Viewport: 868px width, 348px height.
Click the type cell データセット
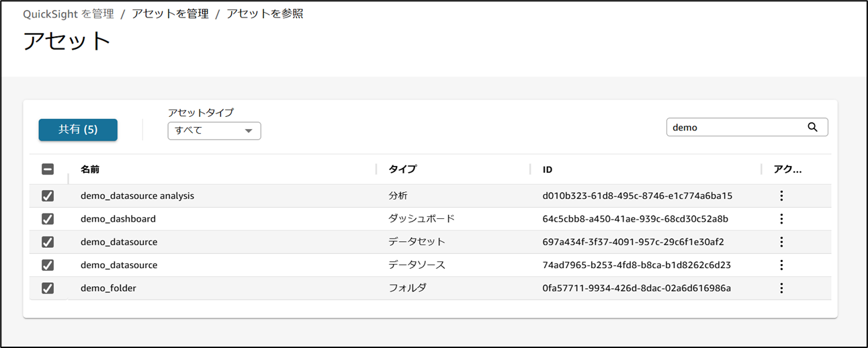(417, 242)
